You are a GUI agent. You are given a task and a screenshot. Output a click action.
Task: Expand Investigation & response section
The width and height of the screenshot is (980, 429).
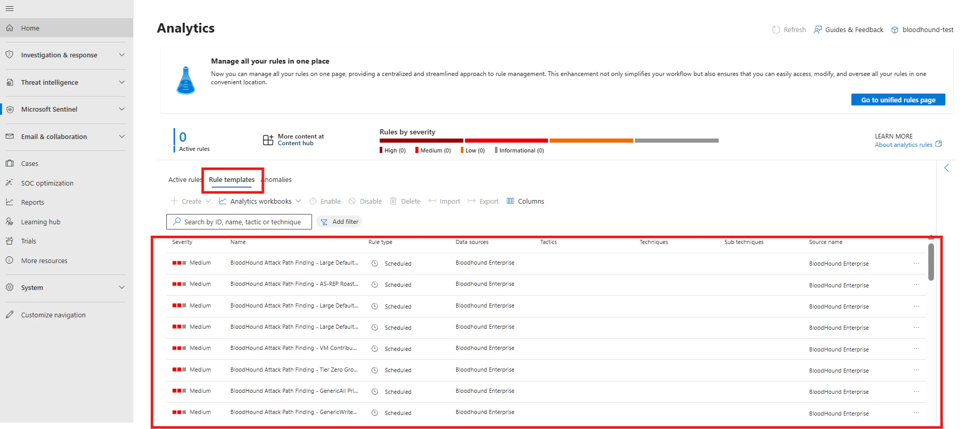tap(122, 55)
